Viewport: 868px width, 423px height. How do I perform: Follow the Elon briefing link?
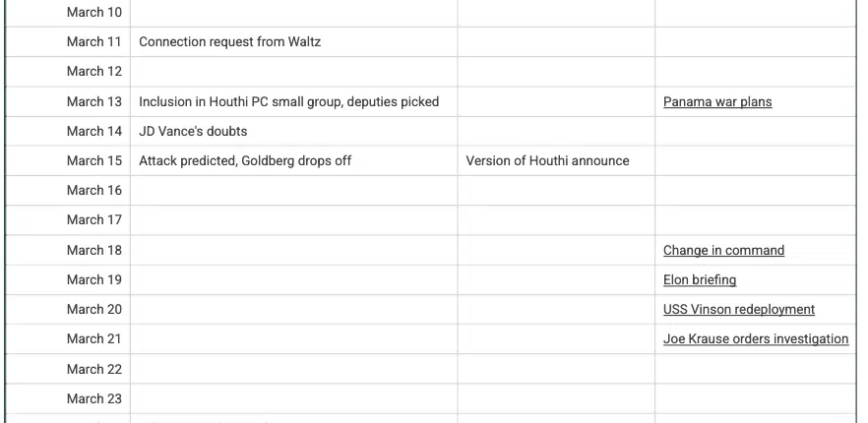pos(700,279)
